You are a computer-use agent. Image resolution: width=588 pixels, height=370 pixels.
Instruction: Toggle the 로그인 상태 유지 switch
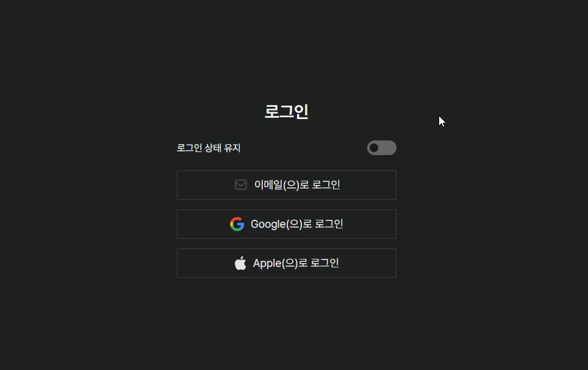(x=381, y=148)
